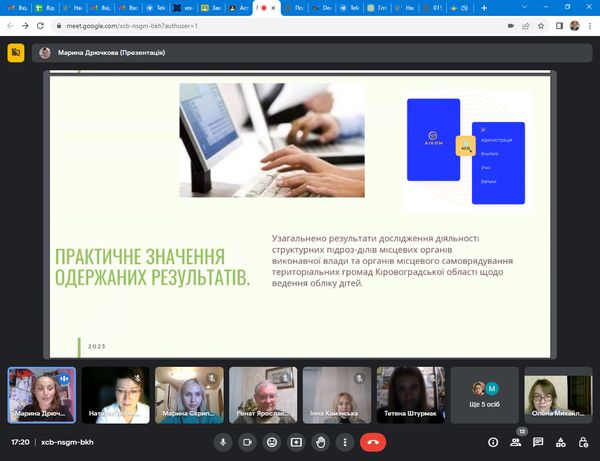Select Марина Дрючкова's video tile
Viewport: 600px width, 461px height.
[41, 394]
